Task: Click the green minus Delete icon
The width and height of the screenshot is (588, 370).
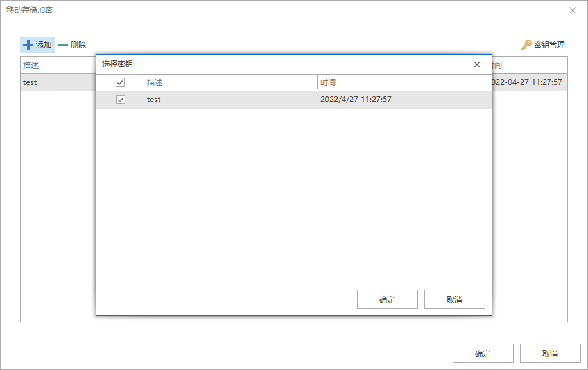Action: (x=63, y=45)
